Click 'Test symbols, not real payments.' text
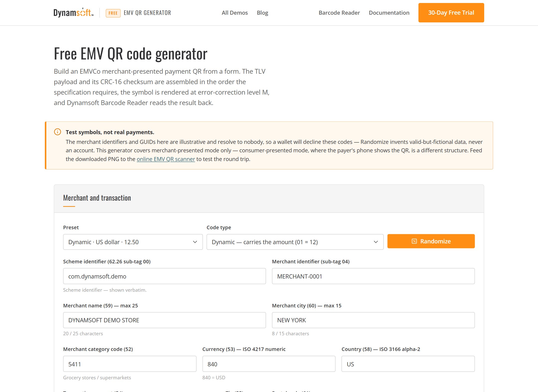The width and height of the screenshot is (538, 392). tap(110, 132)
